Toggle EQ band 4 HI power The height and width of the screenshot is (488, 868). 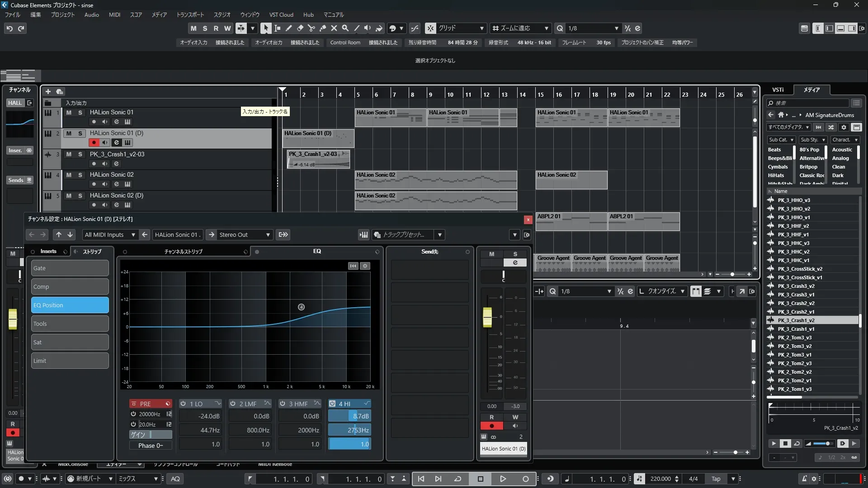pos(332,404)
